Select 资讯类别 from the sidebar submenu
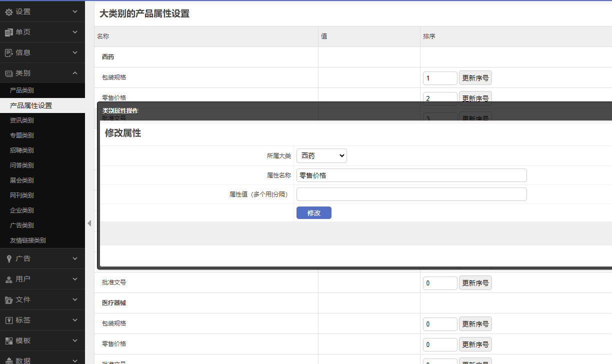This screenshot has width=612, height=364. pyautogui.click(x=22, y=120)
